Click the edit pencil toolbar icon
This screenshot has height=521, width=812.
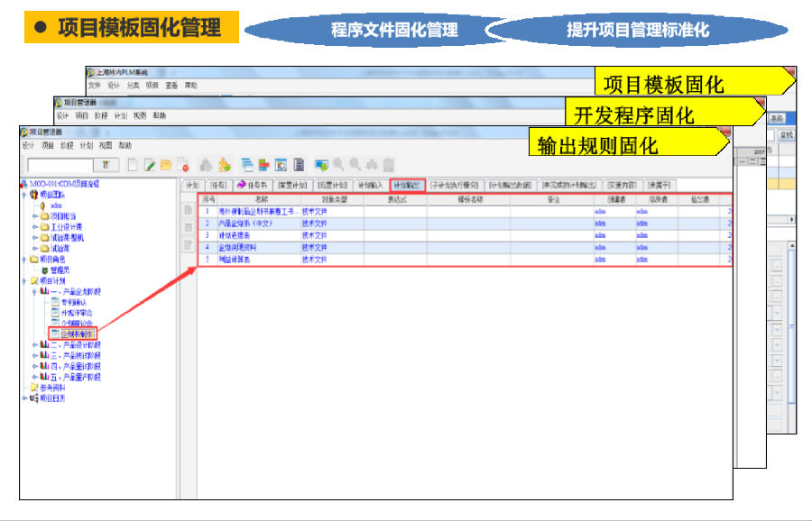pos(150,165)
